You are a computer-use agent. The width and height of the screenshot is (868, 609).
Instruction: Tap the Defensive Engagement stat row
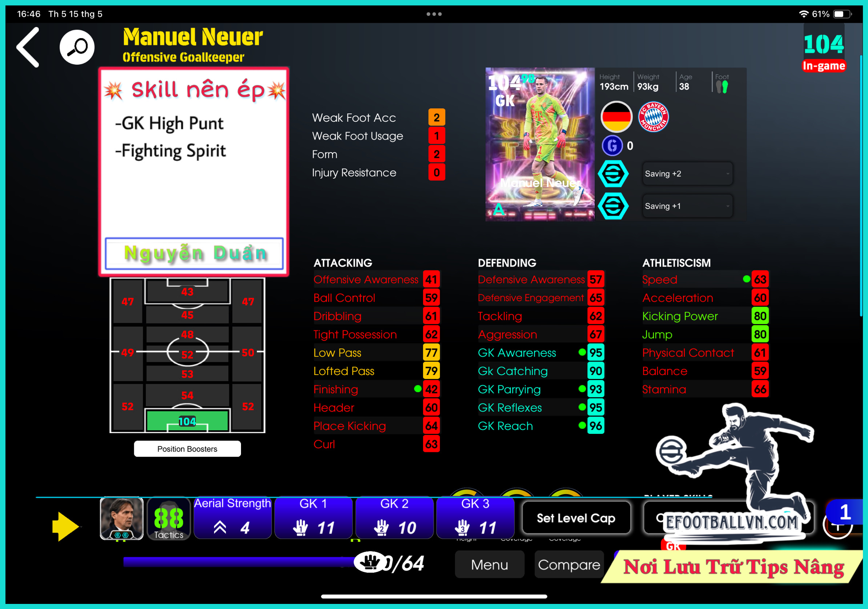tap(541, 298)
